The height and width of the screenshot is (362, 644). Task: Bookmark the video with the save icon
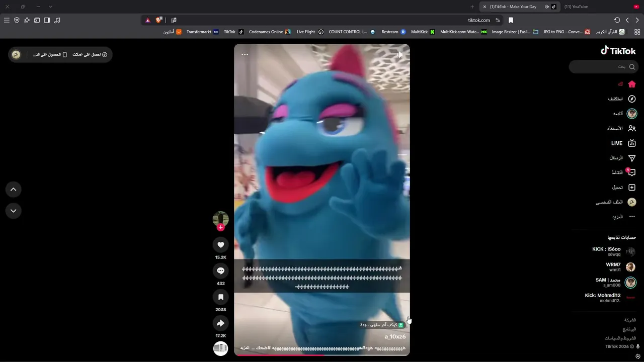tap(220, 297)
